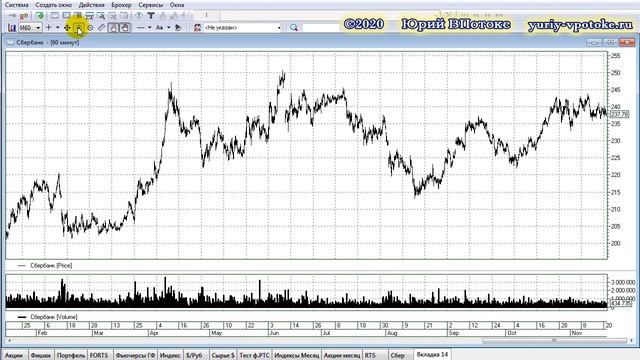Click the round info icon in top toolbar
Screen dimensions: 640x360
point(139,16)
